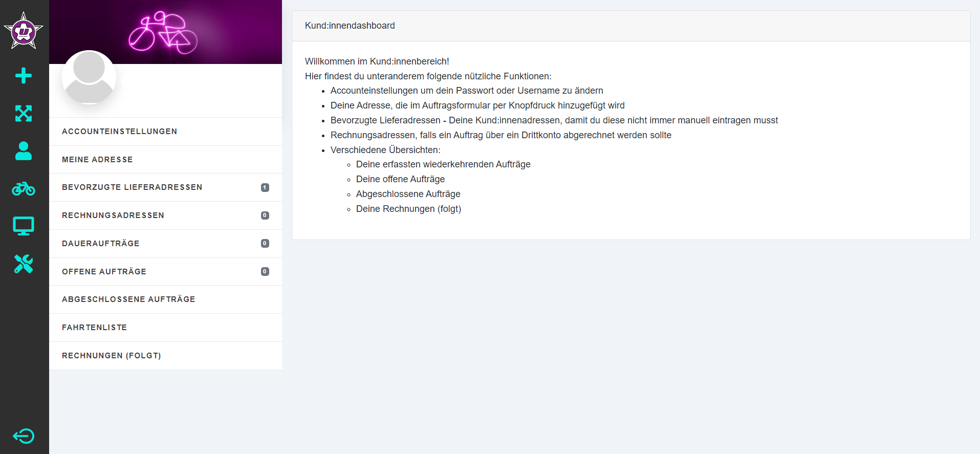
Task: Click 'Deine erfassten wiederkehrenden Aufträge' text
Action: pos(443,164)
